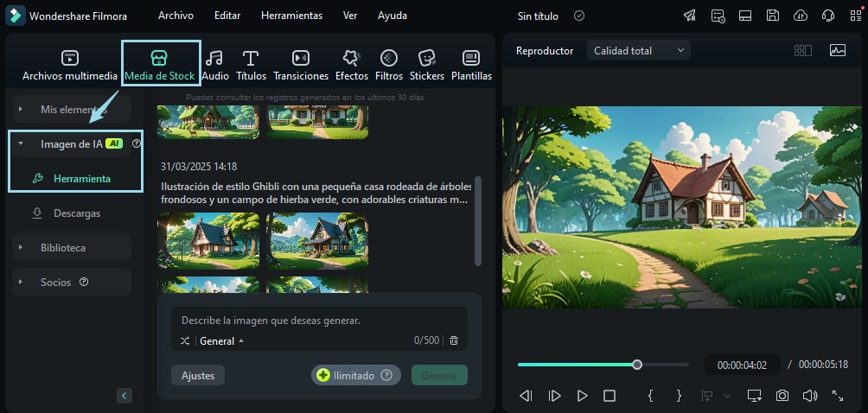
Task: Set mark in with left brace
Action: [x=651, y=396]
